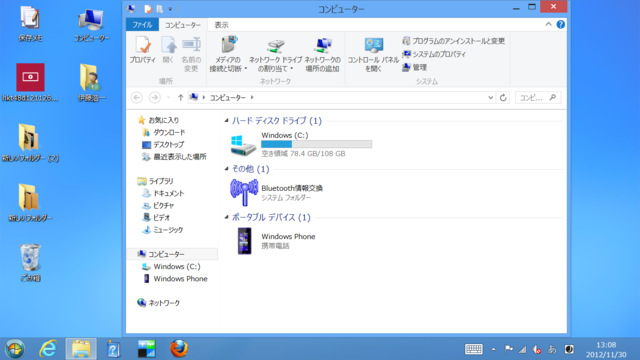
Task: Click the quick access properties icon
Action: [148, 9]
